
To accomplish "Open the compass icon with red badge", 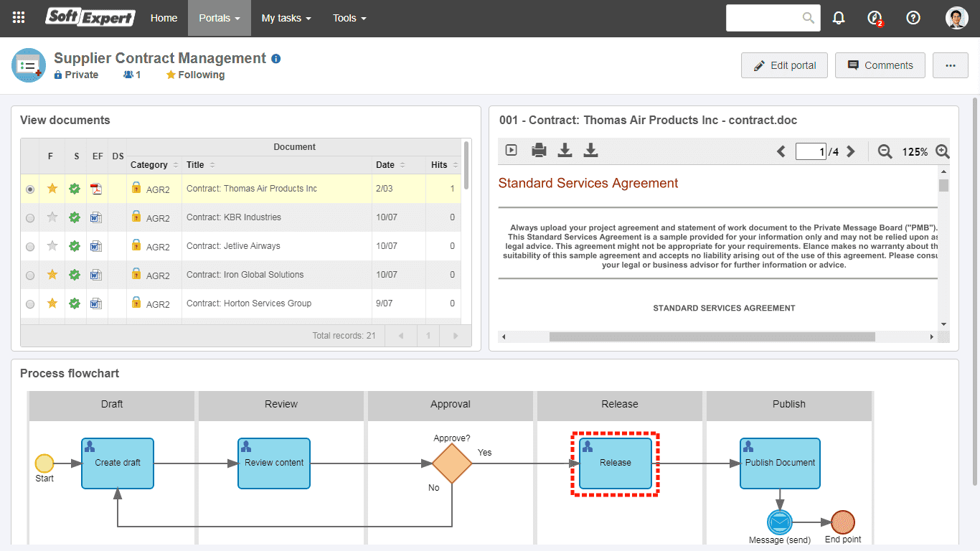I will (x=875, y=18).
